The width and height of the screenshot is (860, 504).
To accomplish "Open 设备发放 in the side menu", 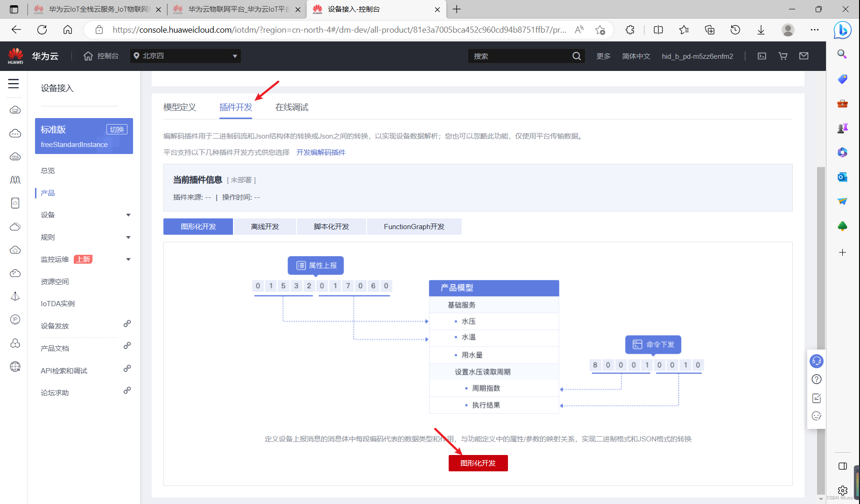I will pyautogui.click(x=55, y=326).
